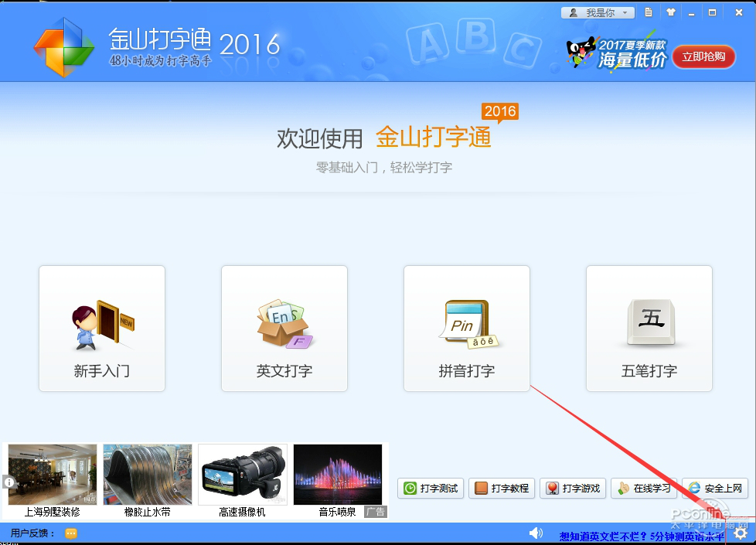Click the 新手入门 door character icon
The width and height of the screenshot is (756, 545).
103,325
